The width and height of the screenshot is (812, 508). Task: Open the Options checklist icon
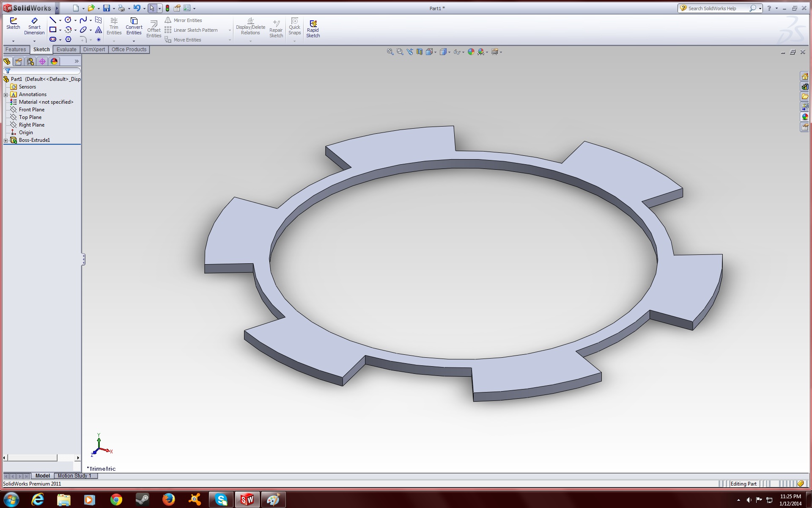click(187, 8)
